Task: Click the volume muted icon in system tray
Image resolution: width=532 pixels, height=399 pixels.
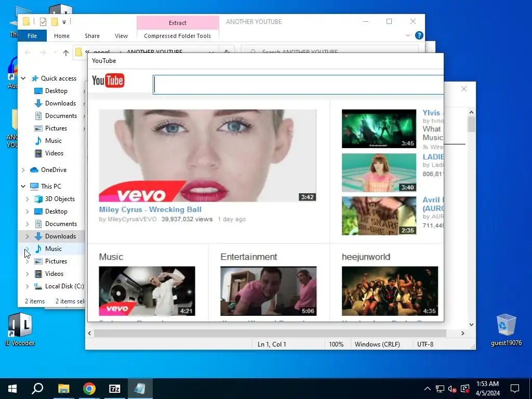Action: click(x=452, y=389)
